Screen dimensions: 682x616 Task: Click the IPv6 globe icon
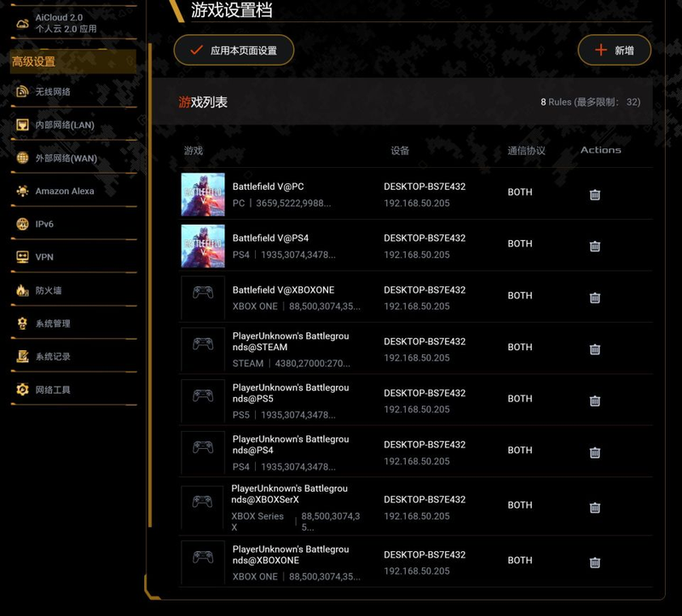click(22, 224)
